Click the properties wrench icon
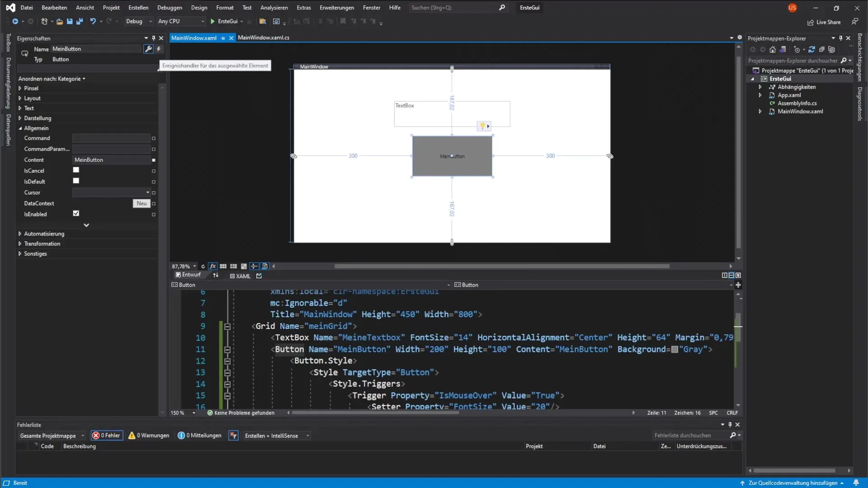Viewport: 868px width, 488px height. point(148,49)
